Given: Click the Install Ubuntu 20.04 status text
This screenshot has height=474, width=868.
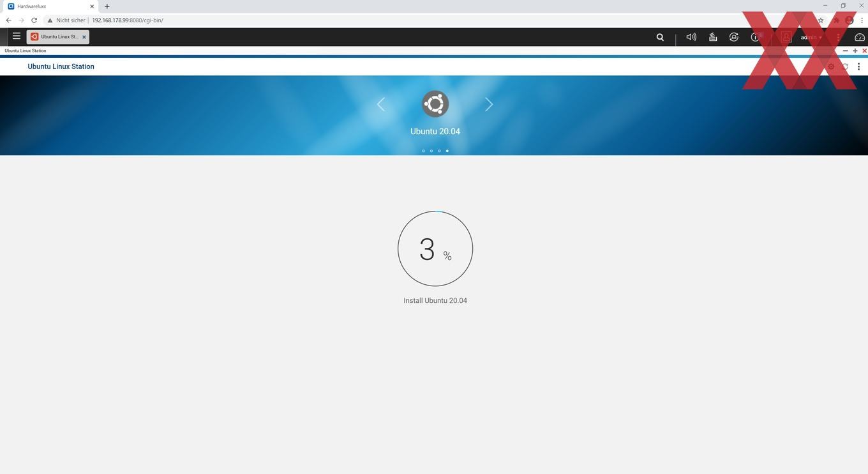Looking at the screenshot, I should coord(435,300).
